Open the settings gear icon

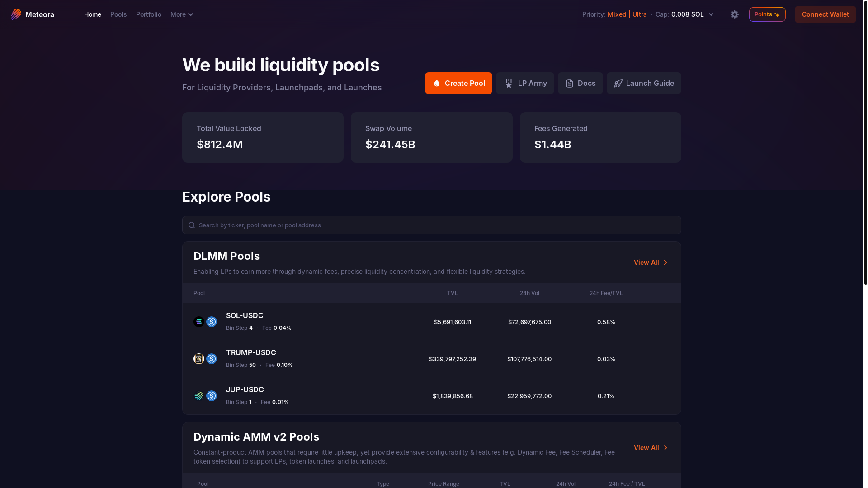(x=735, y=14)
